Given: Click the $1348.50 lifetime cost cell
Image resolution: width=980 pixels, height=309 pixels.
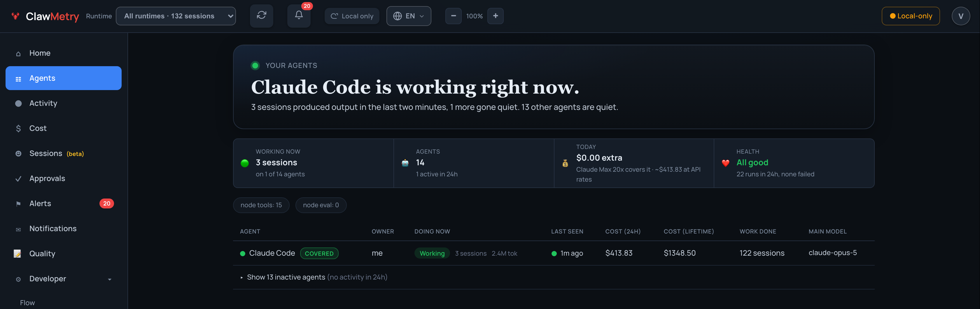Looking at the screenshot, I should [680, 253].
